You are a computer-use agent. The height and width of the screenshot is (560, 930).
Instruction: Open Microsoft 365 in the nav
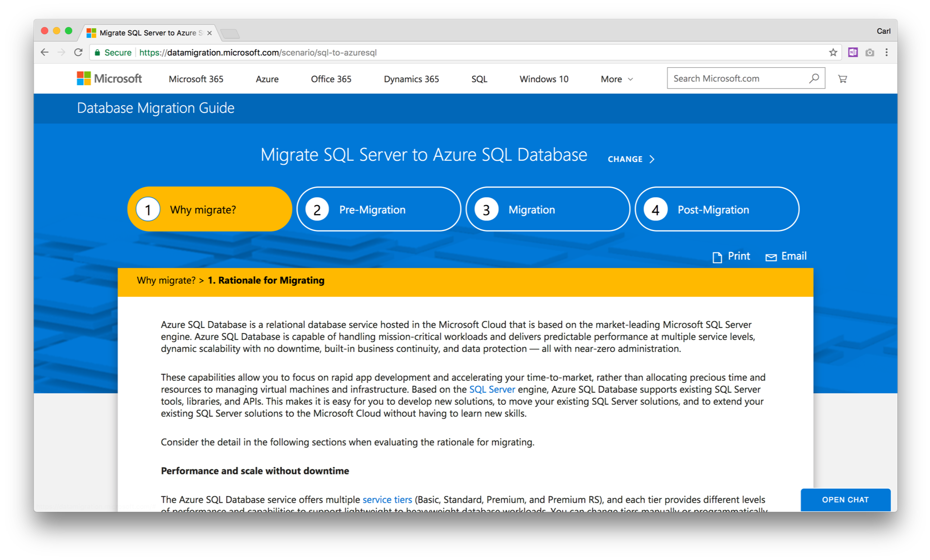click(196, 79)
